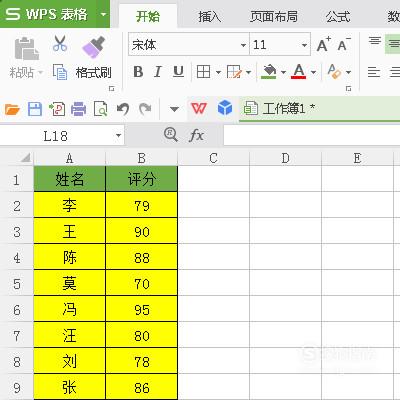
Task: Click the cell containing 汪
Action: 69,335
